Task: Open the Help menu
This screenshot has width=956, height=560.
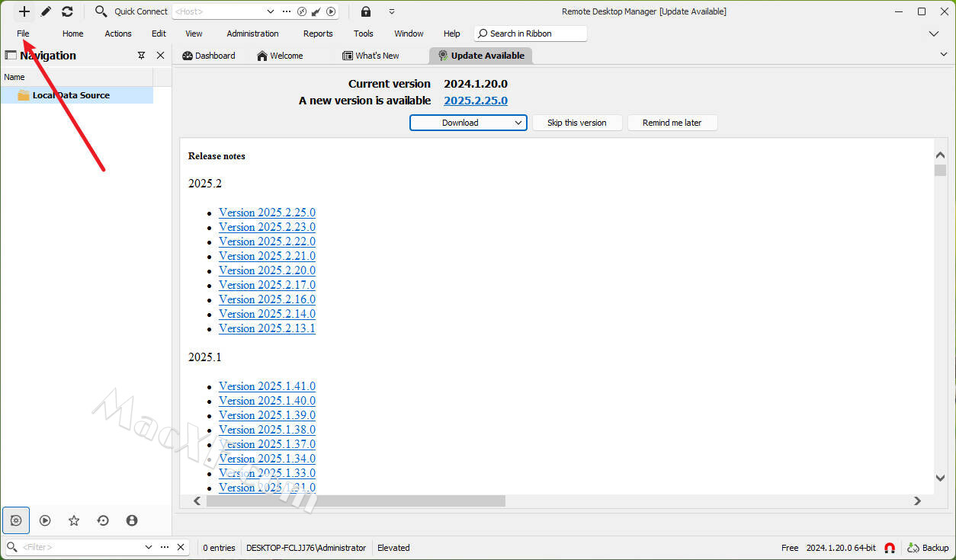Action: coord(452,34)
